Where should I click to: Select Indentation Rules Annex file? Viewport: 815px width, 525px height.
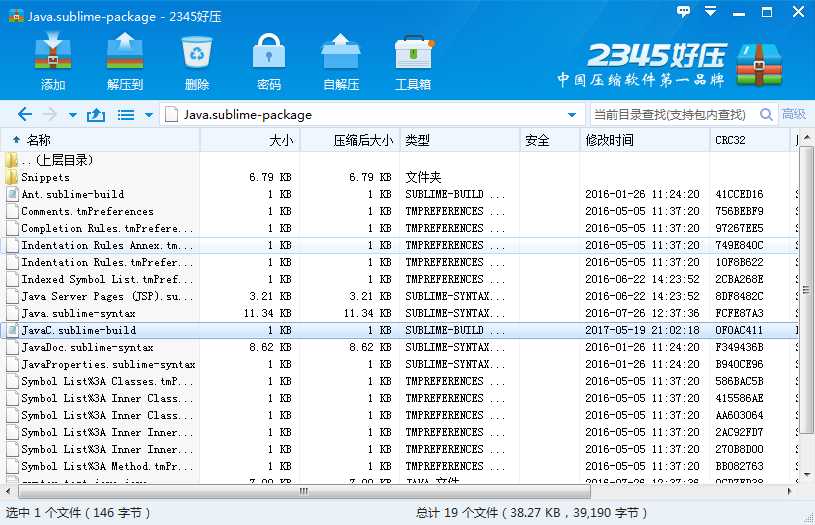(x=399, y=245)
